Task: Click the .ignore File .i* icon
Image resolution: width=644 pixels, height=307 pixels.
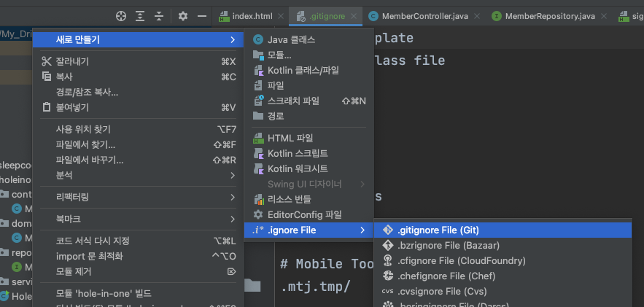Action: point(258,230)
